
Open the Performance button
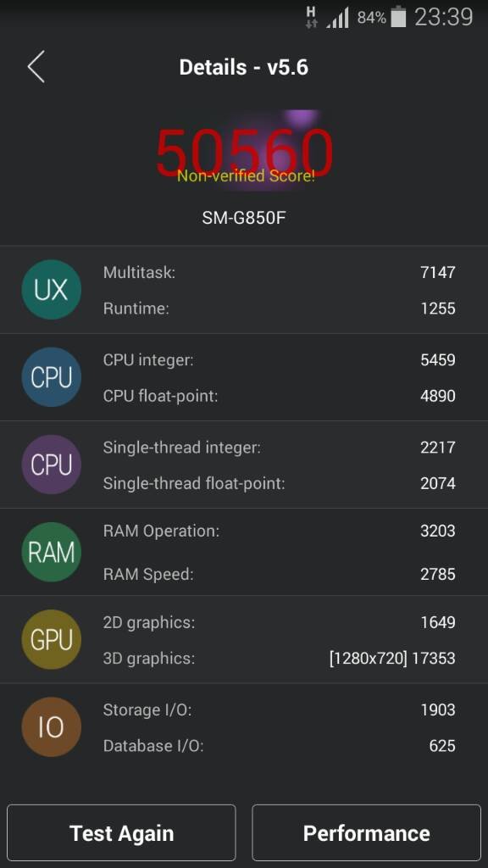click(366, 832)
